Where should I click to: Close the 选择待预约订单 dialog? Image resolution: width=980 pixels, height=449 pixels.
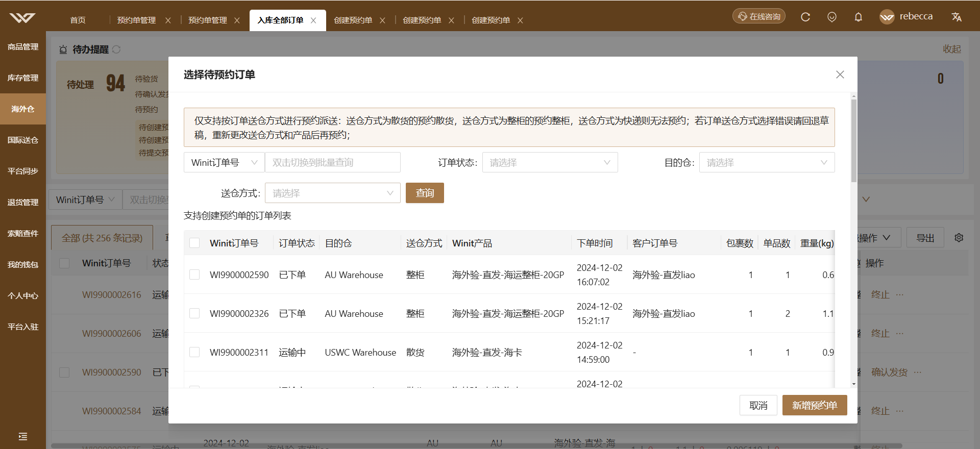point(840,74)
